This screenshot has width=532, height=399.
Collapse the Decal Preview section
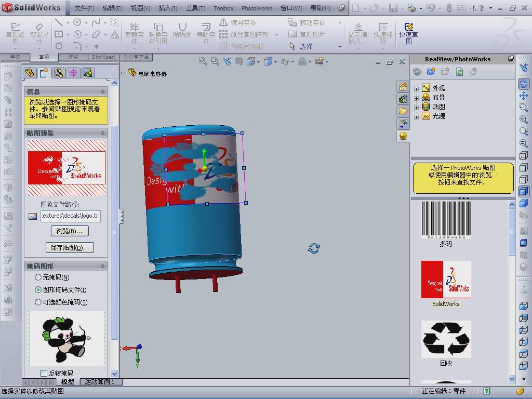(102, 134)
